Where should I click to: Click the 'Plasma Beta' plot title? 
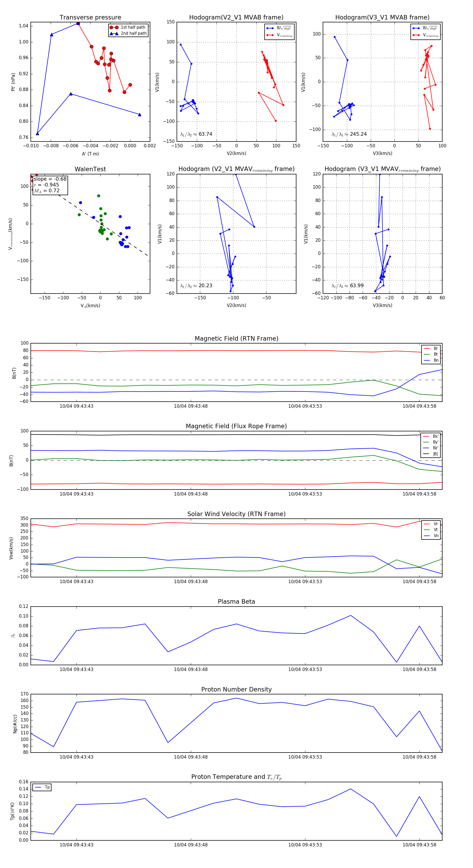pyautogui.click(x=236, y=602)
